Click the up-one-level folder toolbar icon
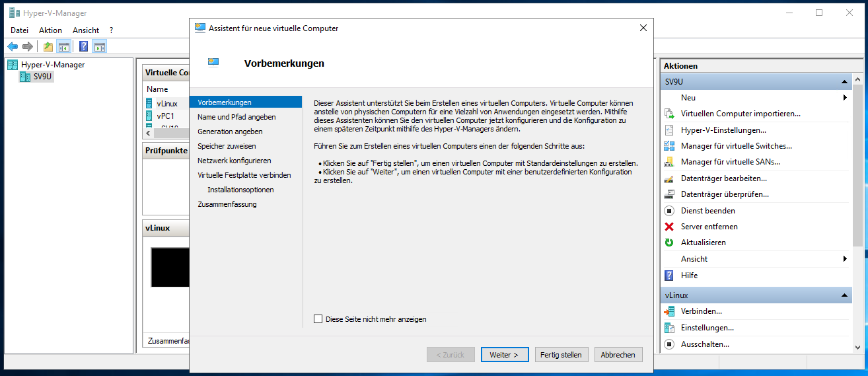 (x=48, y=46)
